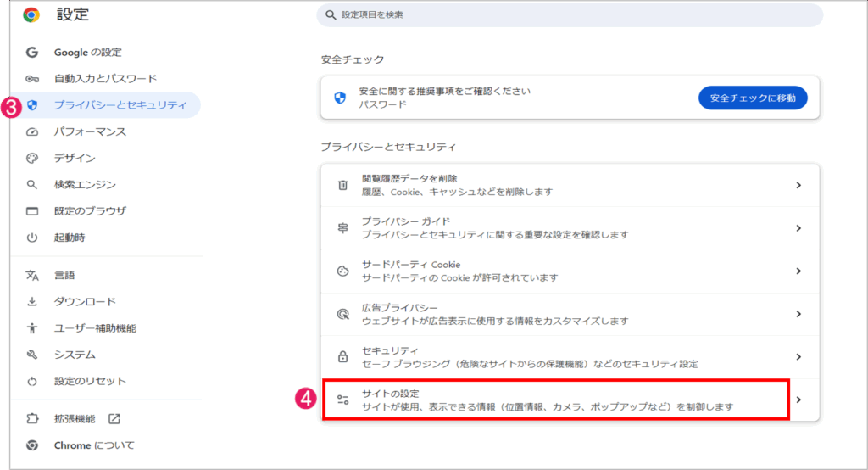Viewport: 868px width, 470px height.
Task: Open プライバシー ガイド using its right arrow
Action: [798, 228]
